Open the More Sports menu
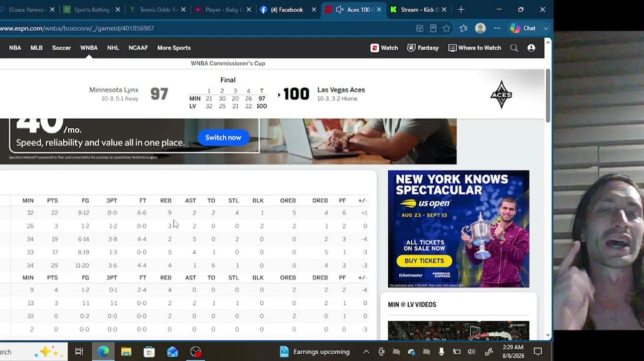 (x=174, y=48)
